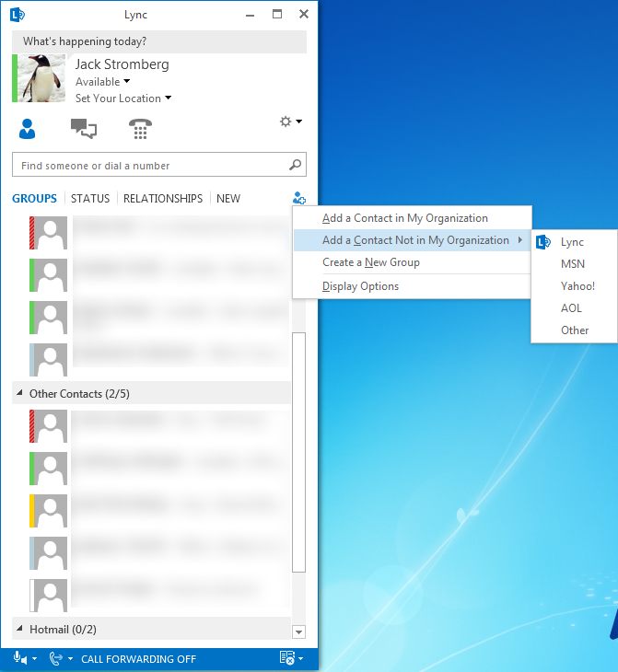Image resolution: width=618 pixels, height=672 pixels.
Task: Open the Contacts view icon
Action: click(27, 129)
